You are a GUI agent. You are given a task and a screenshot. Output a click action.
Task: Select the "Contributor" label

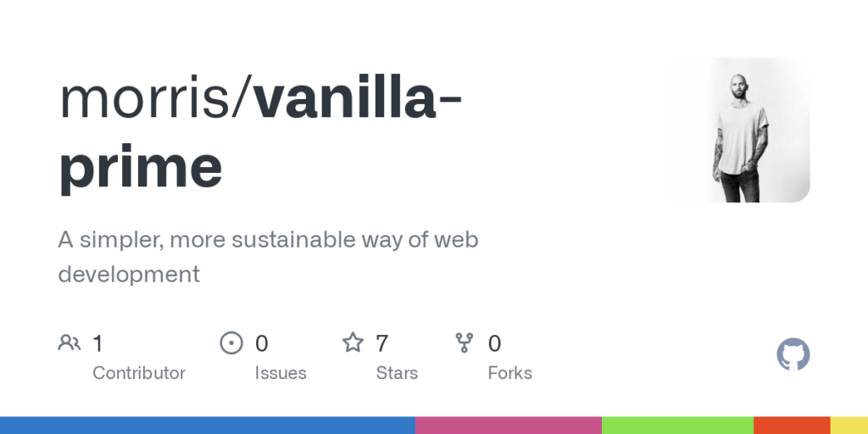(139, 373)
